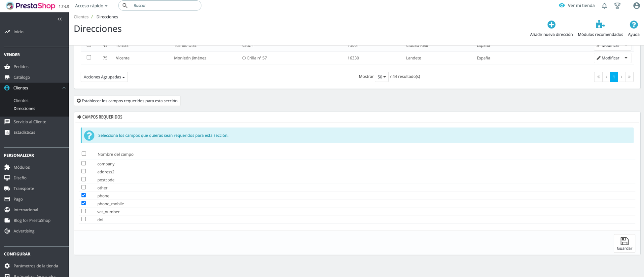
Task: Click the Blog for PrestaShop icon
Action: point(7,221)
